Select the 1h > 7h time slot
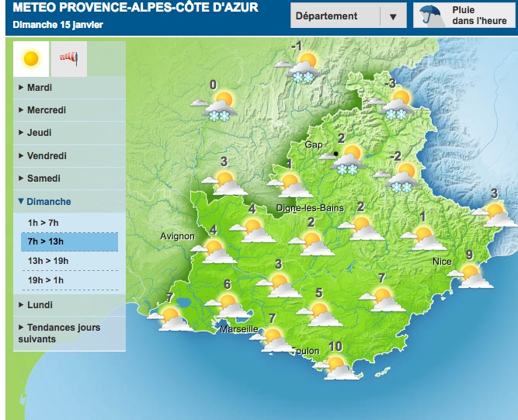The height and width of the screenshot is (420, 518). click(69, 223)
